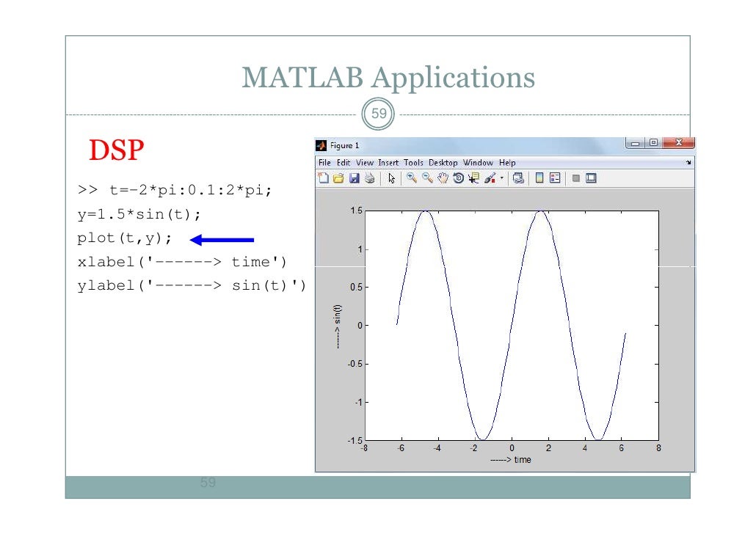Click the Open File folder icon
Image resolution: width=756 pixels, height=534 pixels.
[x=338, y=178]
